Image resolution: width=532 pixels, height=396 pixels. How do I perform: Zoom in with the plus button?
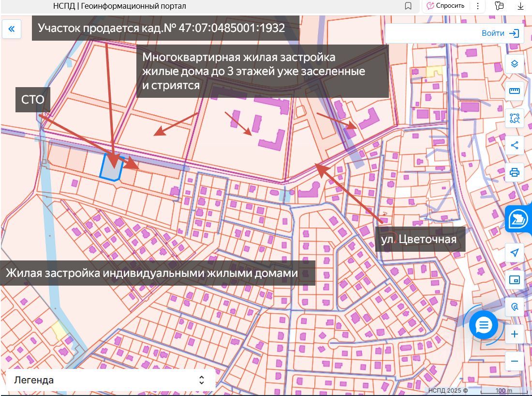(x=515, y=334)
